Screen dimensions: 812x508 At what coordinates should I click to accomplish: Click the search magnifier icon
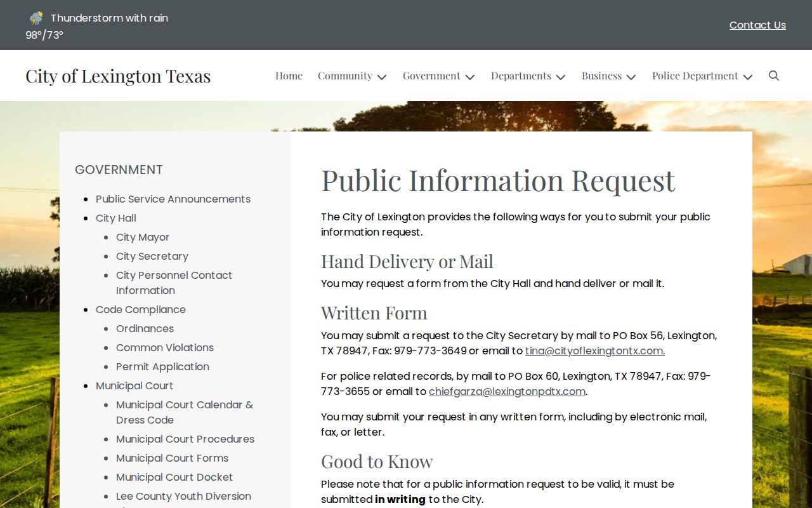click(774, 76)
